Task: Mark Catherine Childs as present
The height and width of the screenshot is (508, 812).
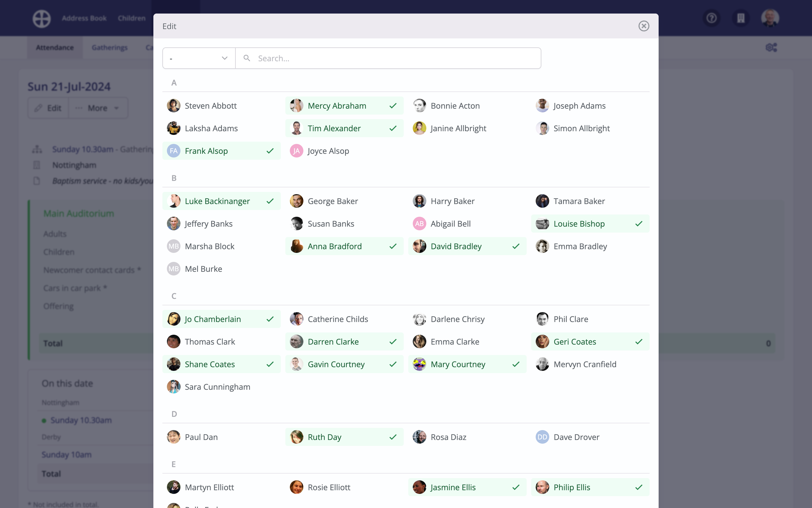Action: click(x=344, y=319)
